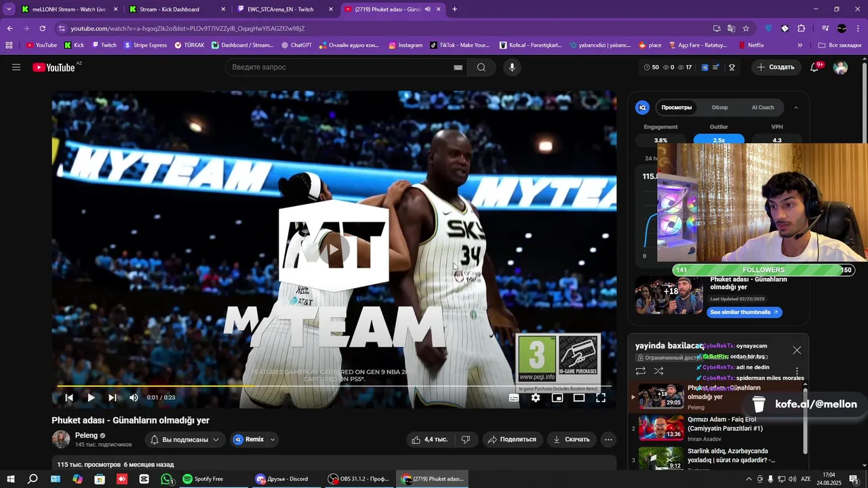Expand hidden bookmarks chevron
Viewport: 868px width, 488px height.
[800, 45]
